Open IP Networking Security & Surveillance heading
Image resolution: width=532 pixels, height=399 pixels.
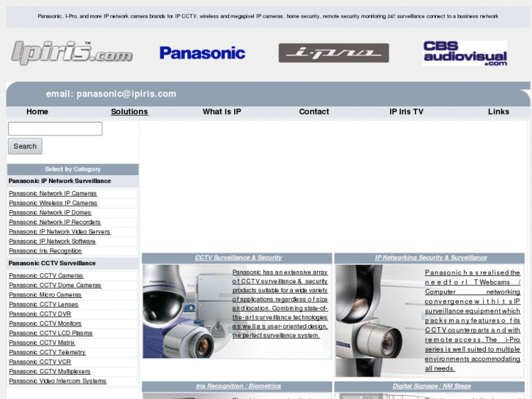430,258
